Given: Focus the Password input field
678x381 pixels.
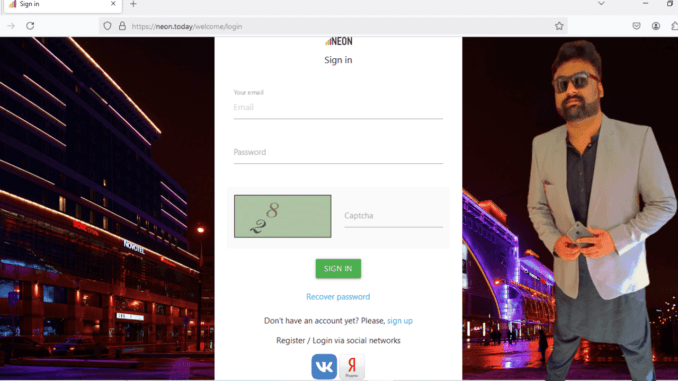Looking at the screenshot, I should click(x=338, y=153).
